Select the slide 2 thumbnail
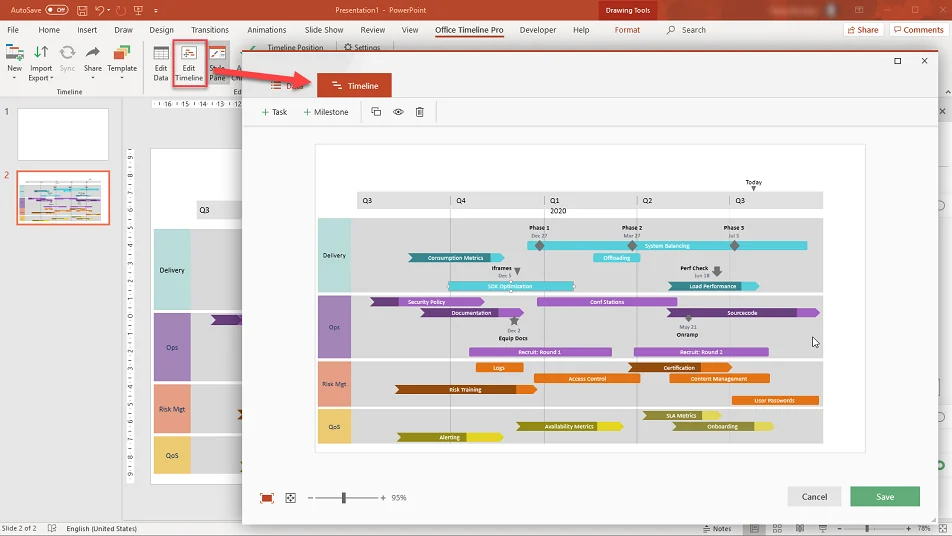 63,197
